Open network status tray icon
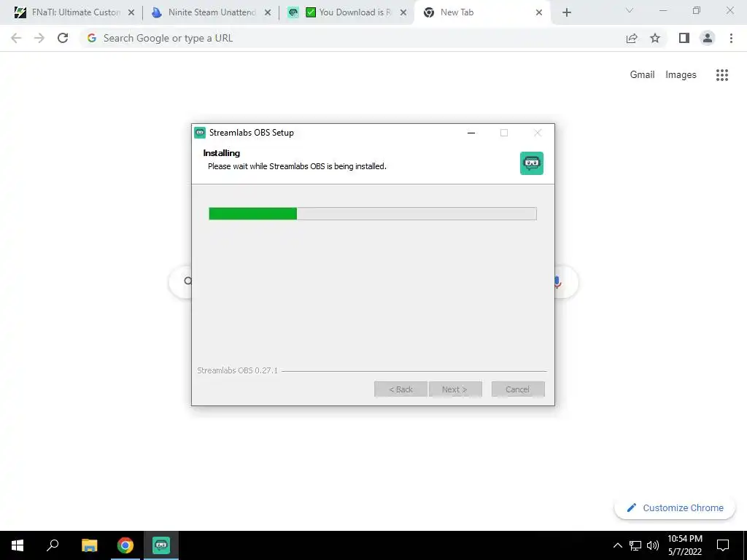 (x=635, y=545)
